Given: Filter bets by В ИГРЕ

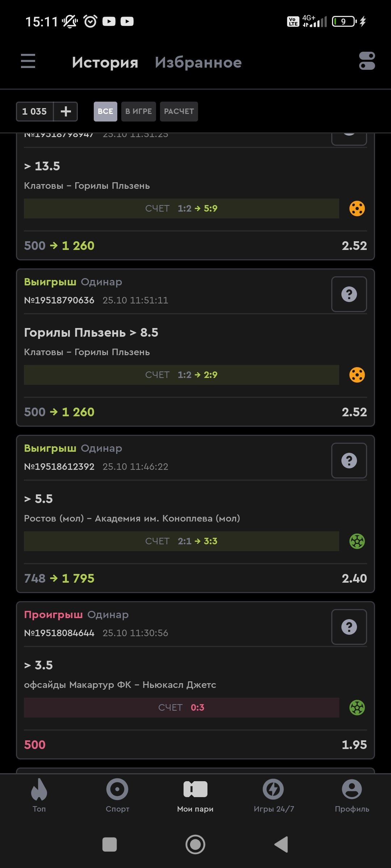Looking at the screenshot, I should [138, 111].
